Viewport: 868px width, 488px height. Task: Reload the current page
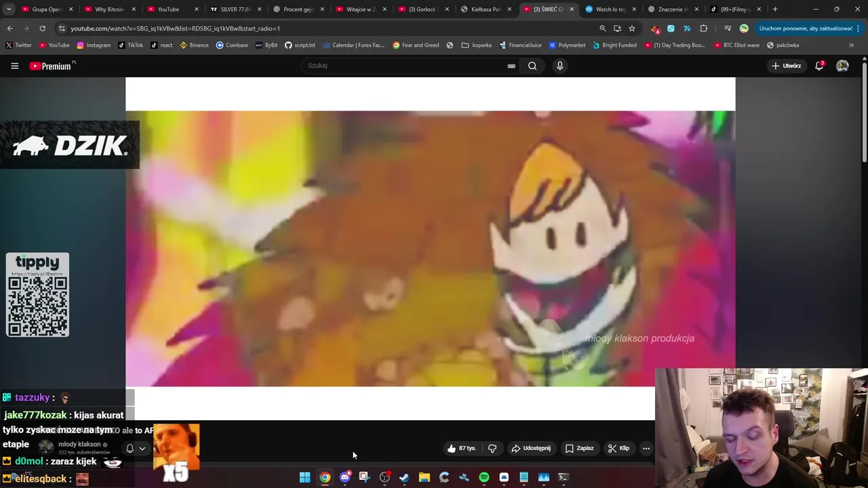click(42, 28)
